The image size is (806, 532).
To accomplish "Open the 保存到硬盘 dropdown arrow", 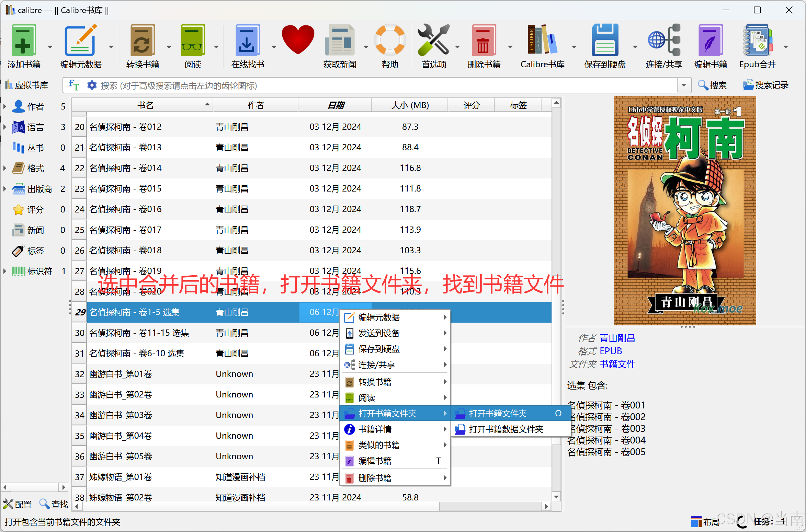I will [x=634, y=46].
